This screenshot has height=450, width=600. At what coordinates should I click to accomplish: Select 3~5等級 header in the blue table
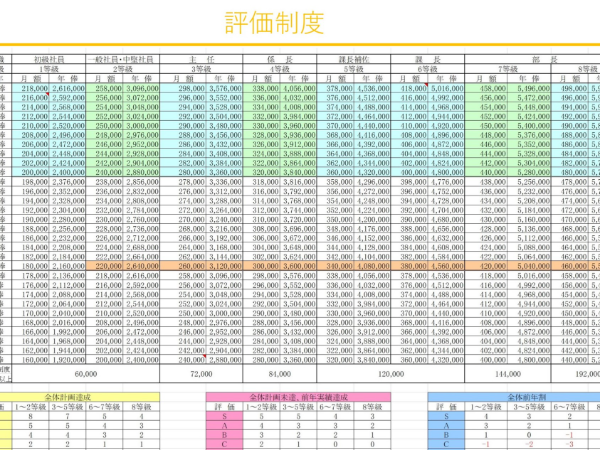point(529,407)
